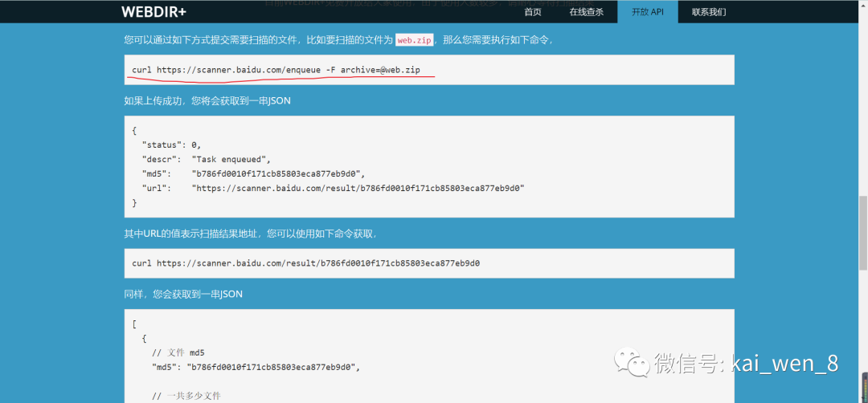Click the curl enqueue command line
868x403 pixels.
coord(276,70)
